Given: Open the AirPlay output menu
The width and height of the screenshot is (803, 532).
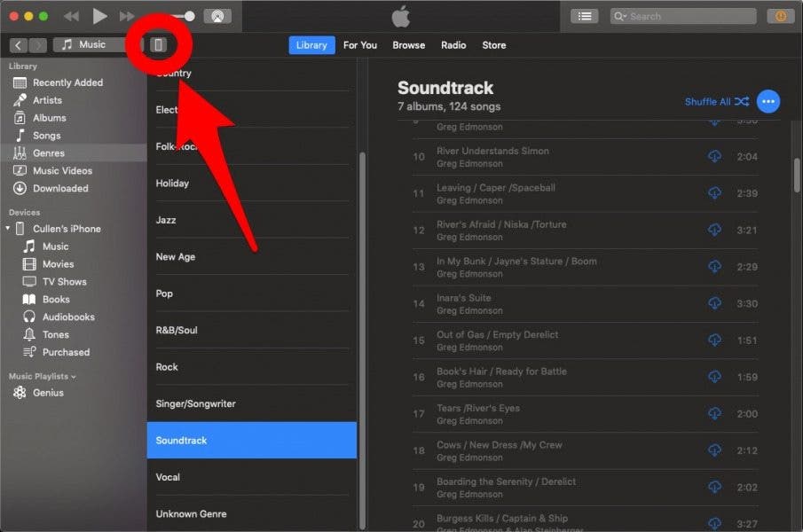Looking at the screenshot, I should tap(217, 16).
